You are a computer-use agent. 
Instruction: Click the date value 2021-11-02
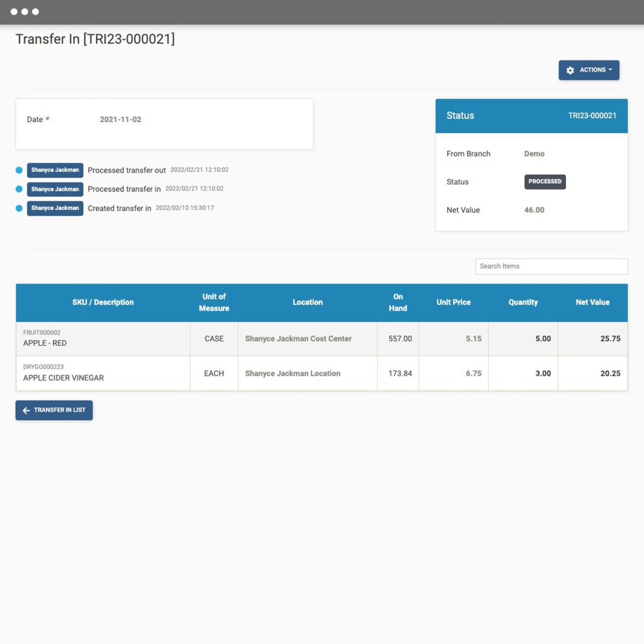click(120, 119)
